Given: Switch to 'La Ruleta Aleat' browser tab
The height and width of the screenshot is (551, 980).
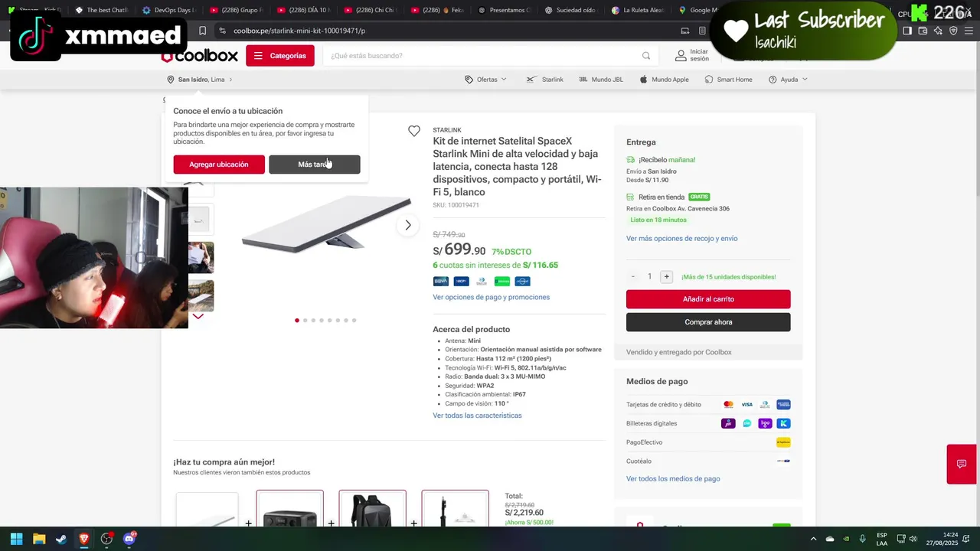Looking at the screenshot, I should point(639,10).
